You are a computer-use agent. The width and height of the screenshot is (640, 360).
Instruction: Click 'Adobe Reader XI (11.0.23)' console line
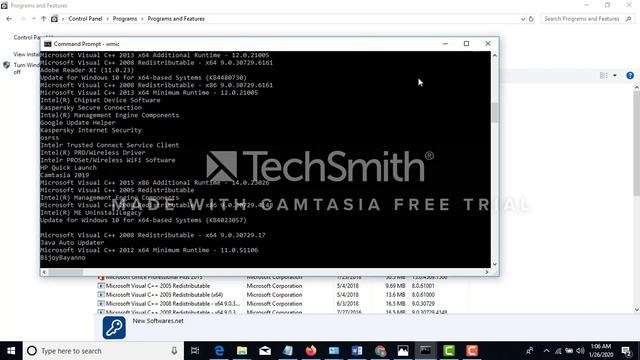pos(87,70)
